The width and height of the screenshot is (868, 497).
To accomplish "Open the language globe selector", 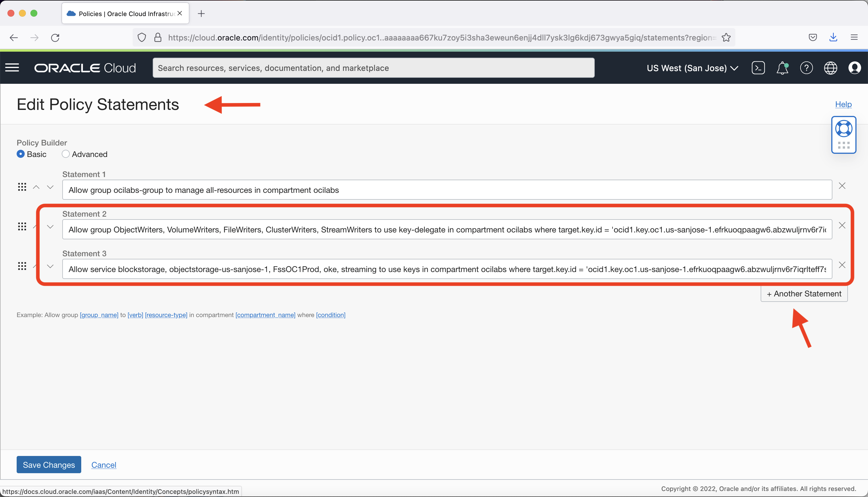I will pos(830,68).
